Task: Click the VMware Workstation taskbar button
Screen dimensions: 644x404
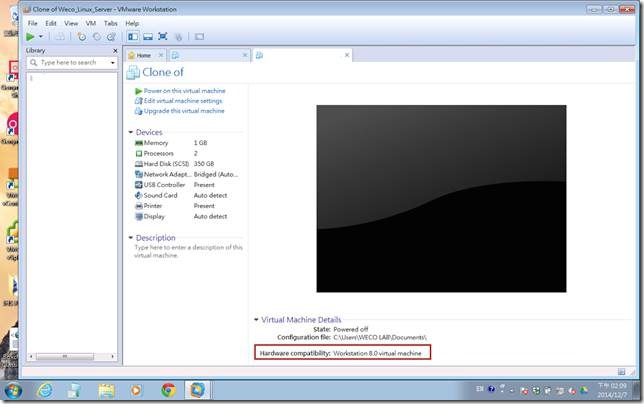Action: (198, 390)
